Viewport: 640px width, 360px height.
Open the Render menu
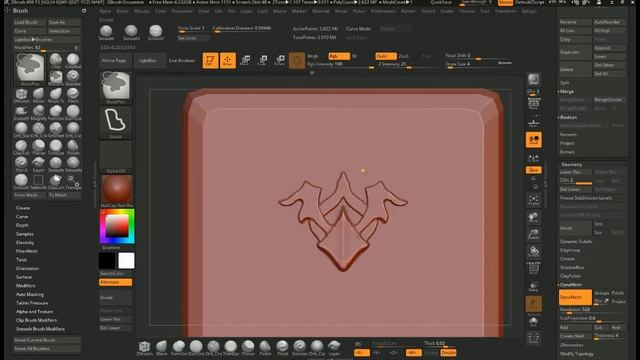408,11
